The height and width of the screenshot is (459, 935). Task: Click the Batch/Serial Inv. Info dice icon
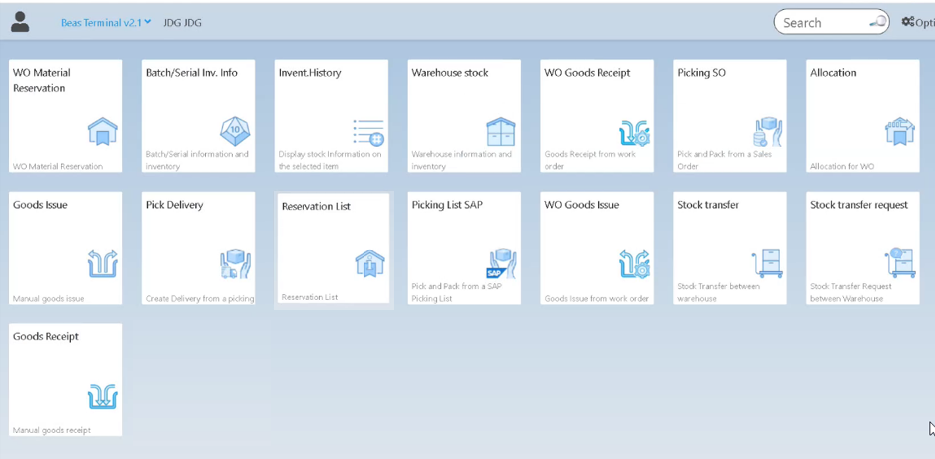[235, 131]
